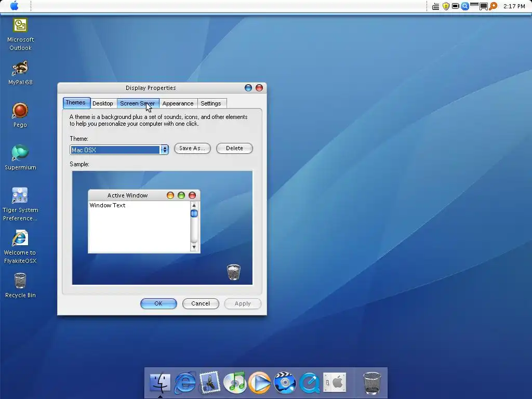Select the MyPal 68 desktop shortcut
The image size is (532, 399).
pos(20,73)
